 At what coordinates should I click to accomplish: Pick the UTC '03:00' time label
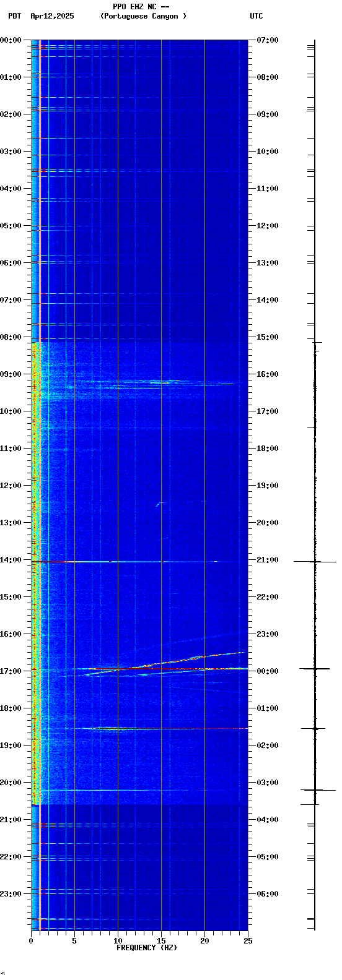pos(267,783)
